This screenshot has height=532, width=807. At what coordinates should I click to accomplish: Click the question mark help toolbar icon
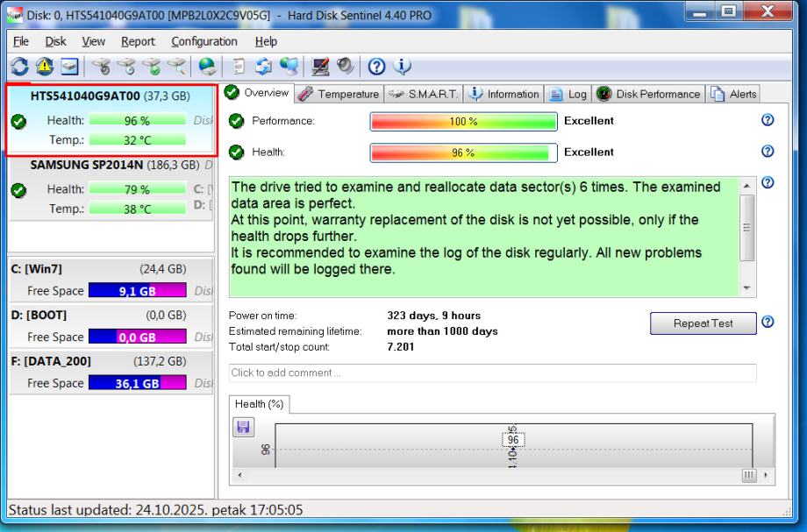tap(376, 67)
